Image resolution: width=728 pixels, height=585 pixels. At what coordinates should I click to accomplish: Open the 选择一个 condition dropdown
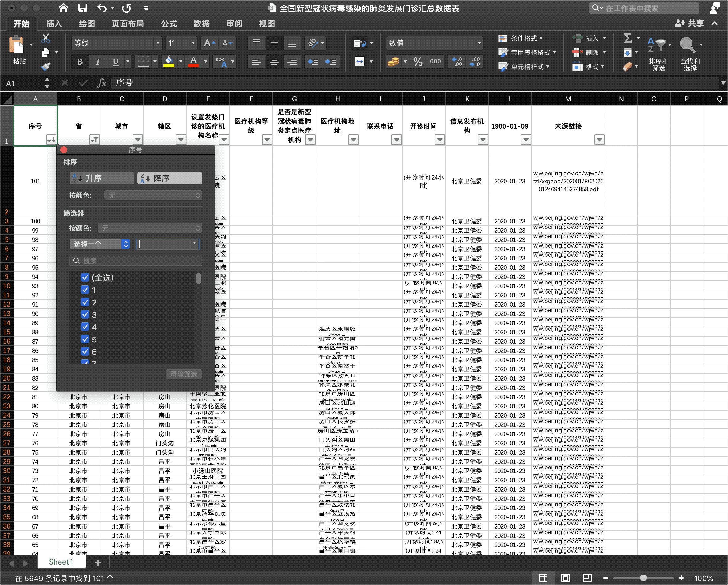click(x=100, y=244)
